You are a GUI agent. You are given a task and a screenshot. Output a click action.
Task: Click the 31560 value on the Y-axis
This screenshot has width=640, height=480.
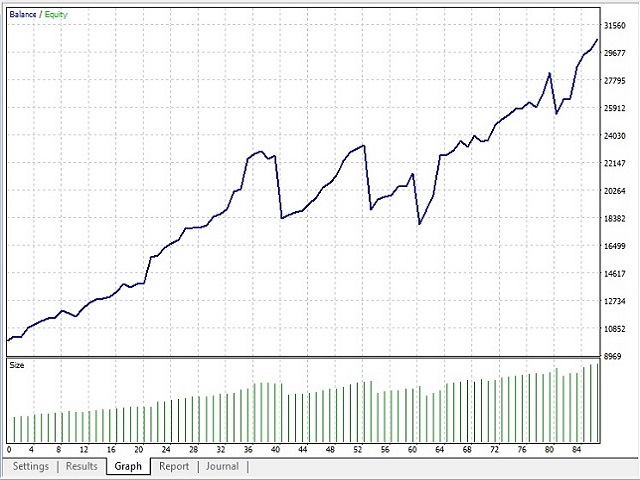(x=617, y=26)
